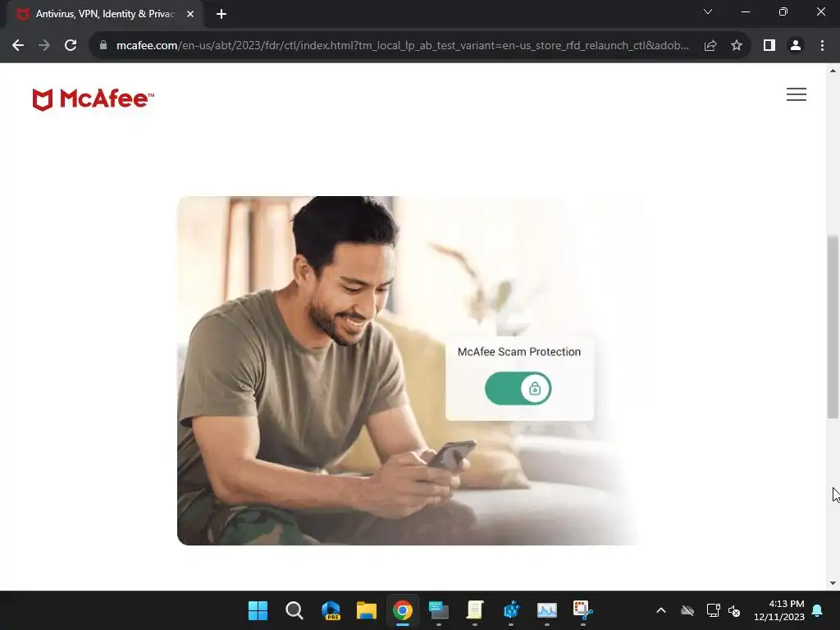The height and width of the screenshot is (630, 840).
Task: Click the McAfee Scam Protection label
Action: coord(519,352)
